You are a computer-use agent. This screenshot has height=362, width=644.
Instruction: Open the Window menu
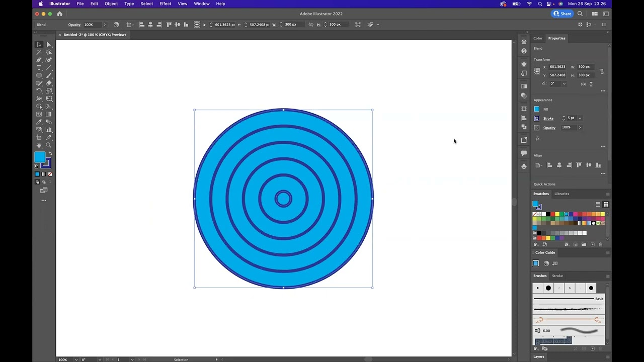point(202,4)
